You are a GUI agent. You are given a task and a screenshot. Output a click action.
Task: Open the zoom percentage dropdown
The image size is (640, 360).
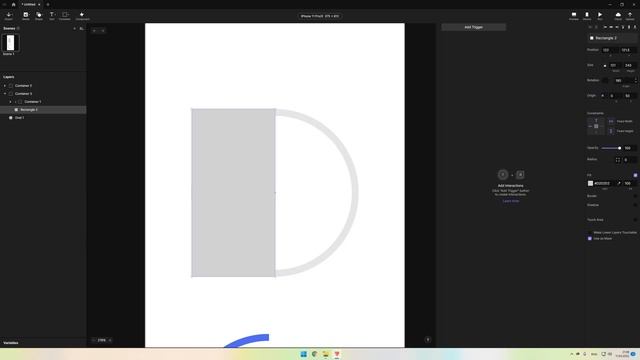pyautogui.click(x=102, y=340)
